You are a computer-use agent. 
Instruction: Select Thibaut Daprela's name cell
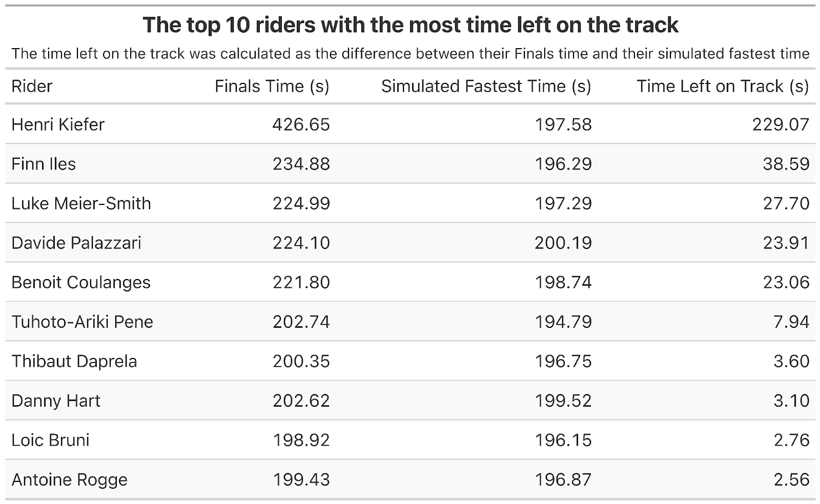[x=74, y=361]
